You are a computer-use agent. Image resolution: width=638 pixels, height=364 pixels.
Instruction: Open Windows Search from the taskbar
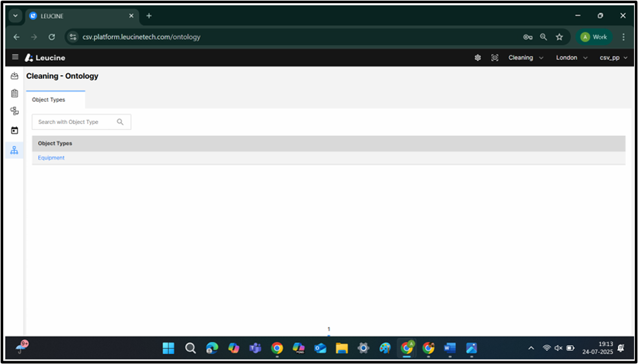190,348
